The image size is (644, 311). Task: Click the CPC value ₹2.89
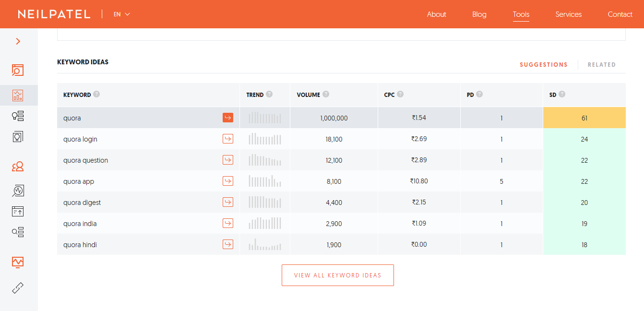pyautogui.click(x=419, y=160)
